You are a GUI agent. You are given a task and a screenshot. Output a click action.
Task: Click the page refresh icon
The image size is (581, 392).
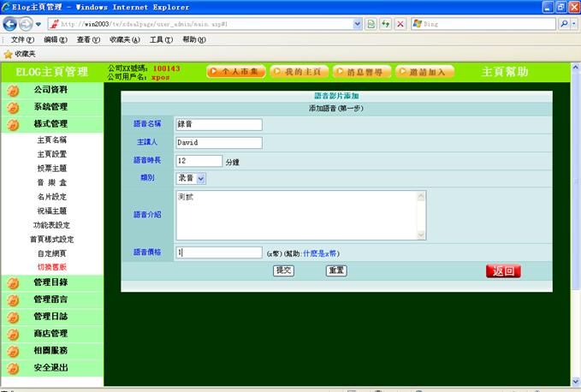(385, 24)
